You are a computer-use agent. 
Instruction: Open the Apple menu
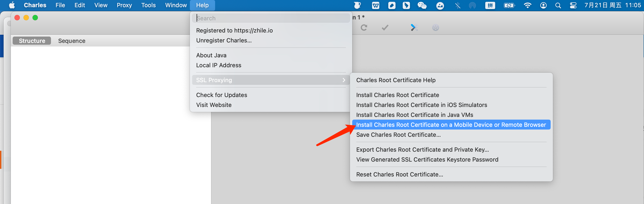(12, 5)
